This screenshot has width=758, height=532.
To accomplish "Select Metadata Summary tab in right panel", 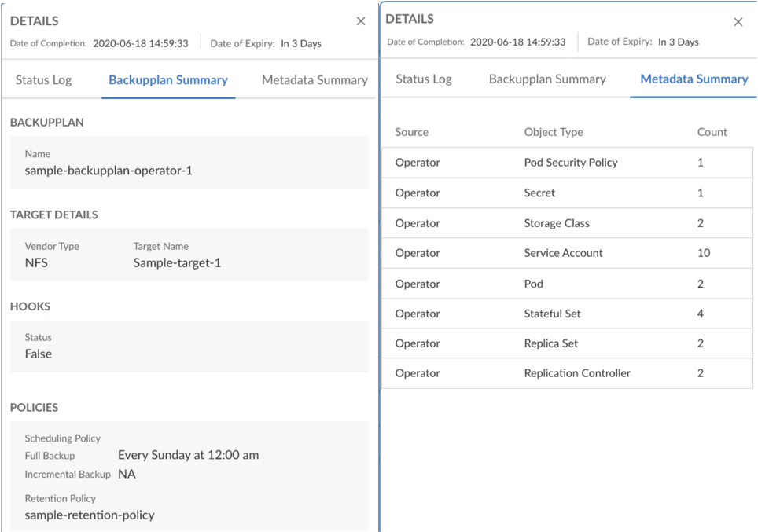I will 694,79.
